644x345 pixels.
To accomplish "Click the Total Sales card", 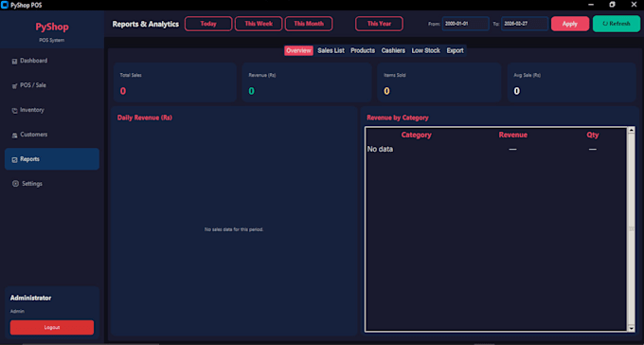I will (175, 82).
